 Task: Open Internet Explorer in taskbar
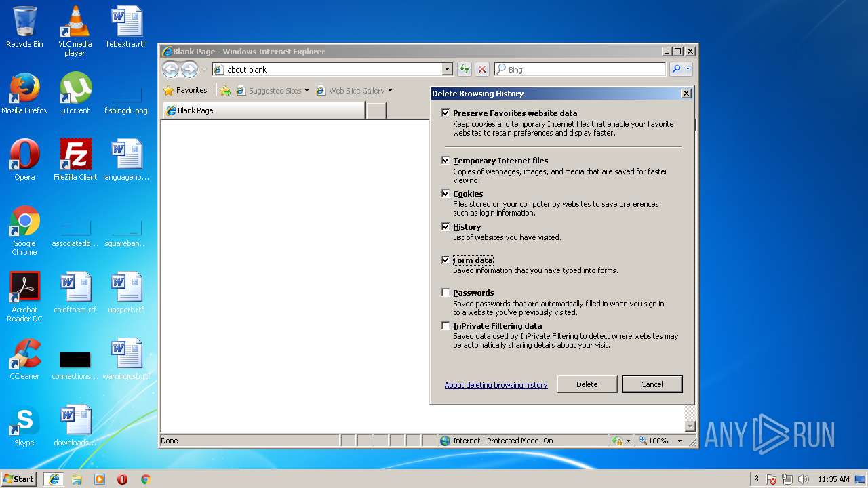[x=54, y=479]
